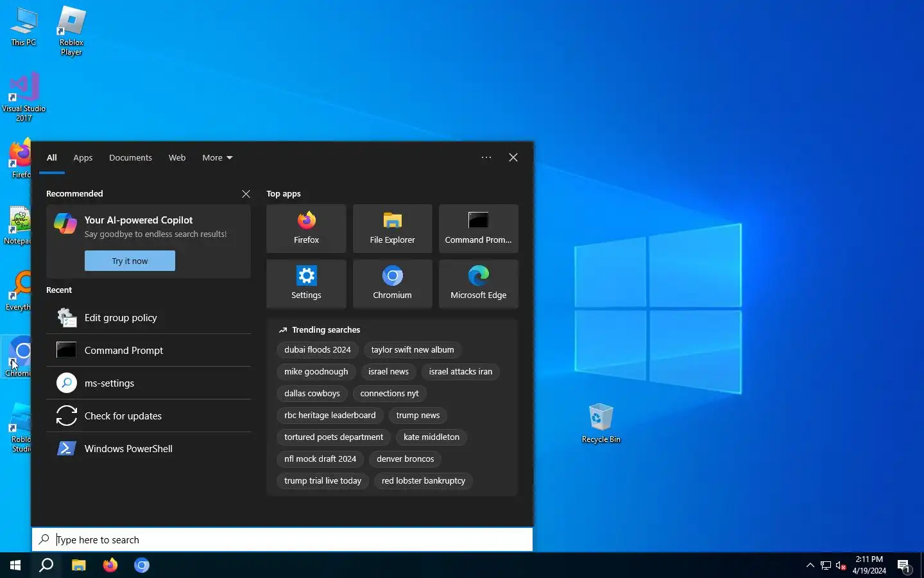The height and width of the screenshot is (578, 924).
Task: Close the search panel
Action: pyautogui.click(x=513, y=157)
